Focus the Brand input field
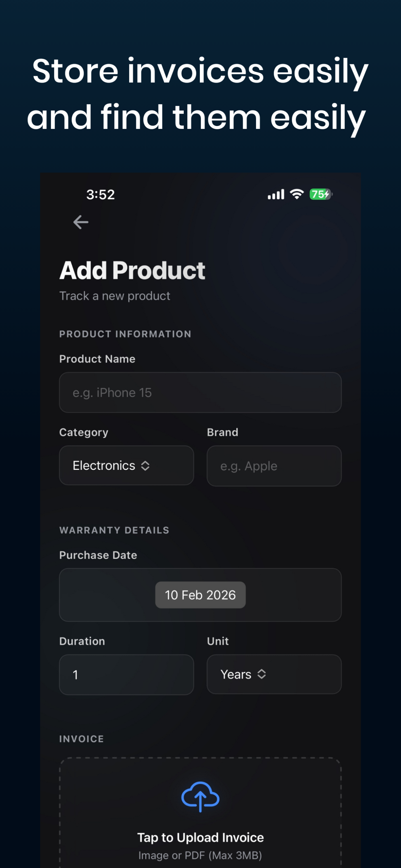 point(273,466)
